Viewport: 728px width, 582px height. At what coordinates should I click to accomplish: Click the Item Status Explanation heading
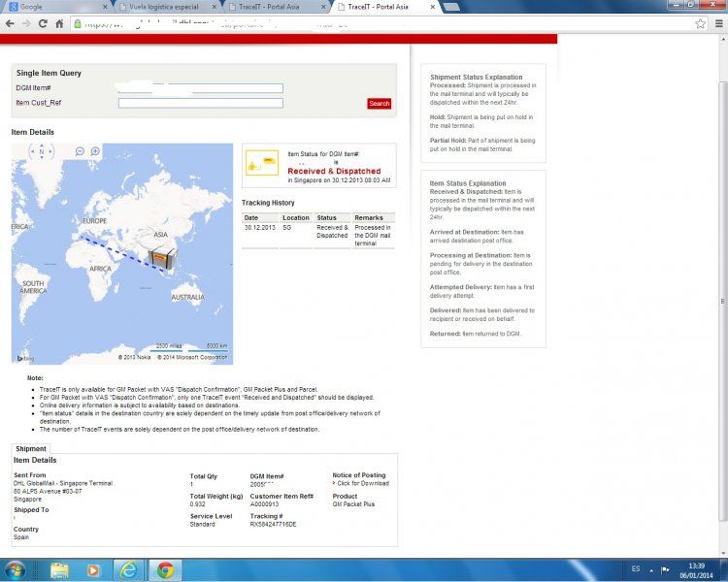[x=468, y=183]
